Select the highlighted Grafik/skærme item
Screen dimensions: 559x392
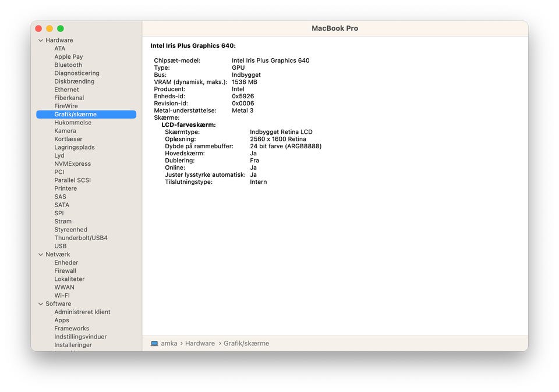[86, 115]
